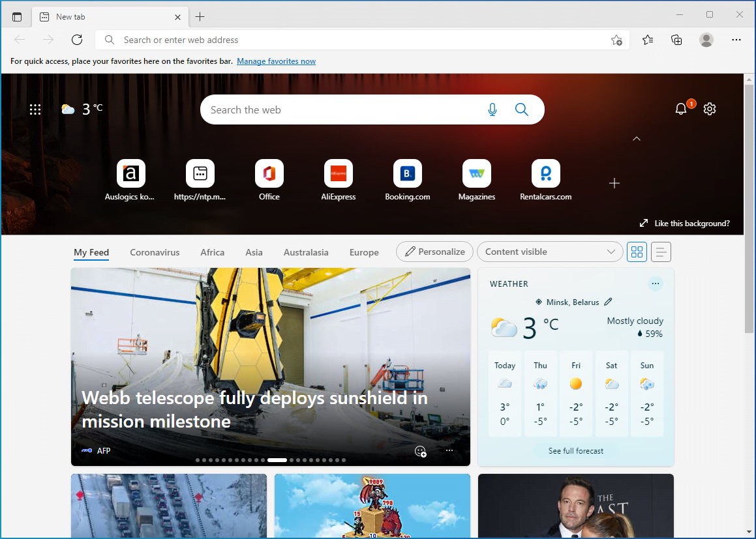756x539 pixels.
Task: Click the page vertical scrollbar thumb
Action: pyautogui.click(x=749, y=209)
